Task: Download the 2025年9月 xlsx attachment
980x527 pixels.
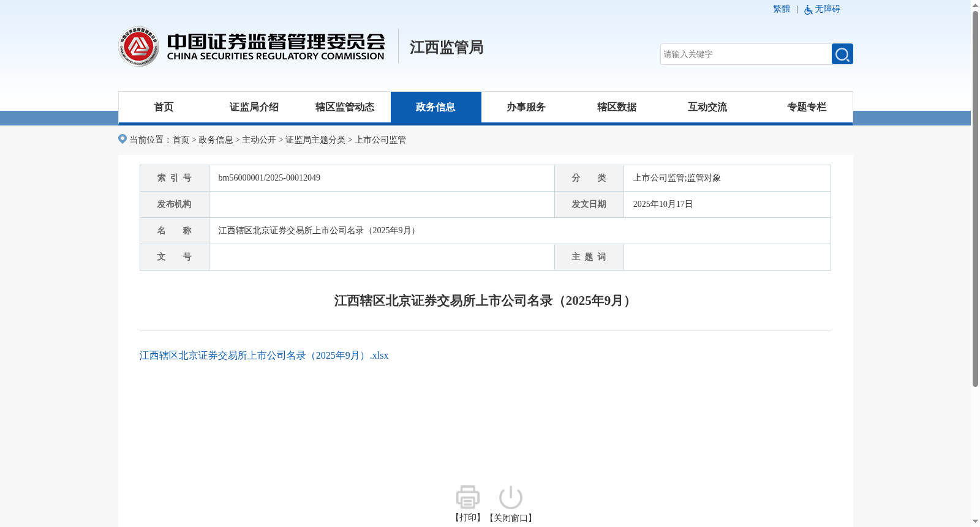Action: (264, 356)
